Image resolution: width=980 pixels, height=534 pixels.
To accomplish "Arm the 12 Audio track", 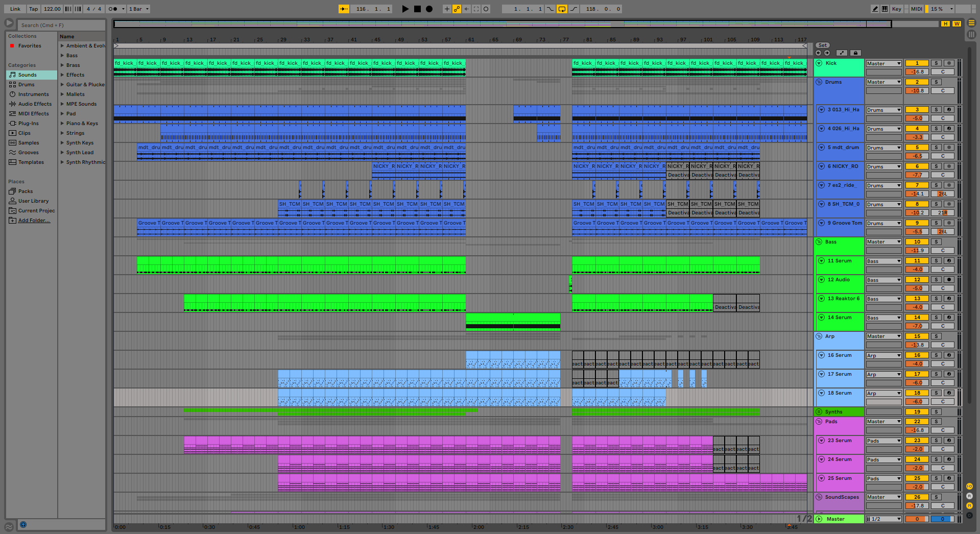I will tap(949, 280).
